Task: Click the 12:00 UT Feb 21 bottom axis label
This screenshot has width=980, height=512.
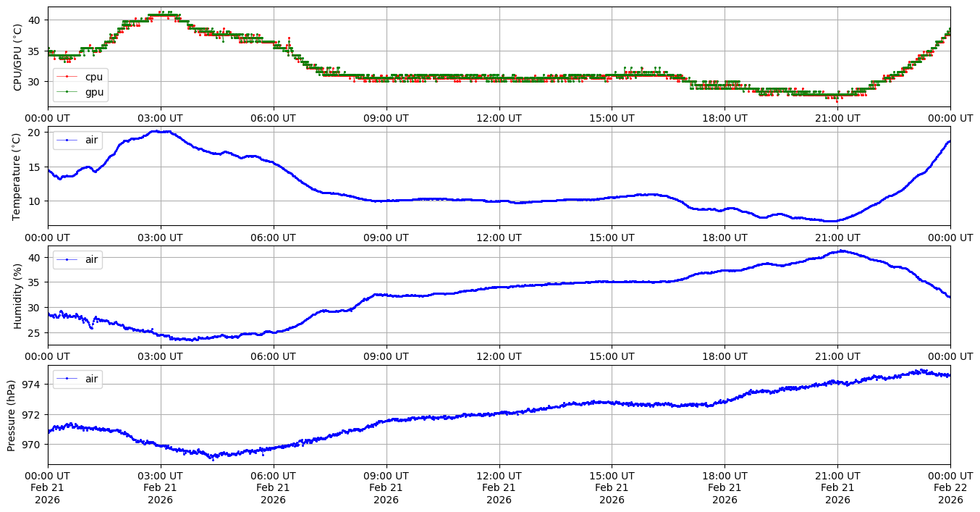Action: 499,487
